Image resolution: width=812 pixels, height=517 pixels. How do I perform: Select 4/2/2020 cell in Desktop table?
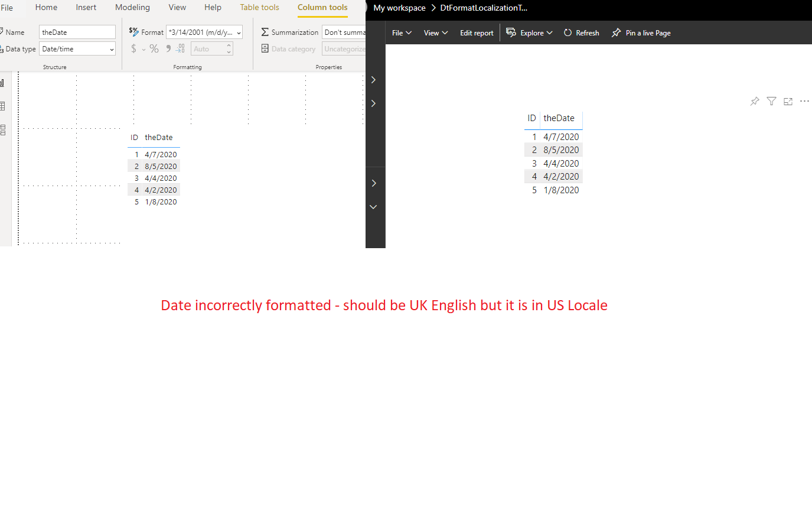161,190
